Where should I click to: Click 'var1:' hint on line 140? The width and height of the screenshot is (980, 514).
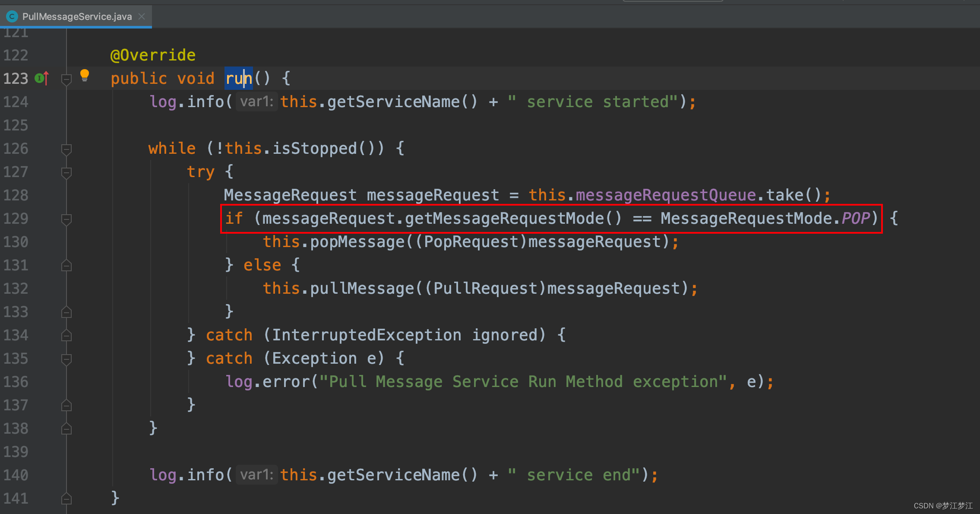[257, 475]
